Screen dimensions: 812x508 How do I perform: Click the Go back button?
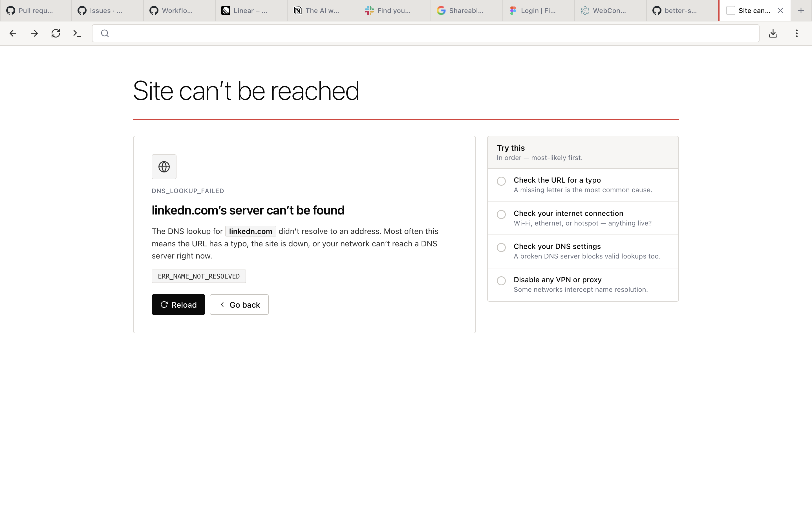(239, 305)
